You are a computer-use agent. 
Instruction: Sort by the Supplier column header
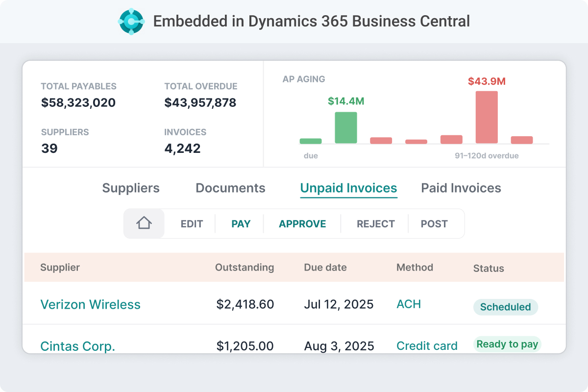(60, 268)
